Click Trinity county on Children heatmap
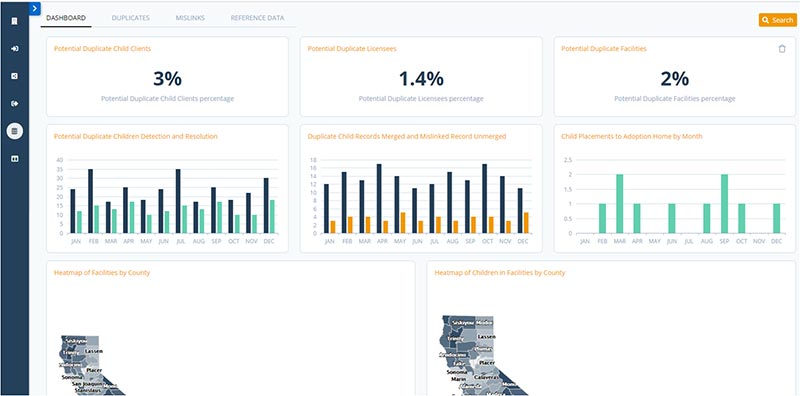The image size is (800, 396). click(x=455, y=338)
